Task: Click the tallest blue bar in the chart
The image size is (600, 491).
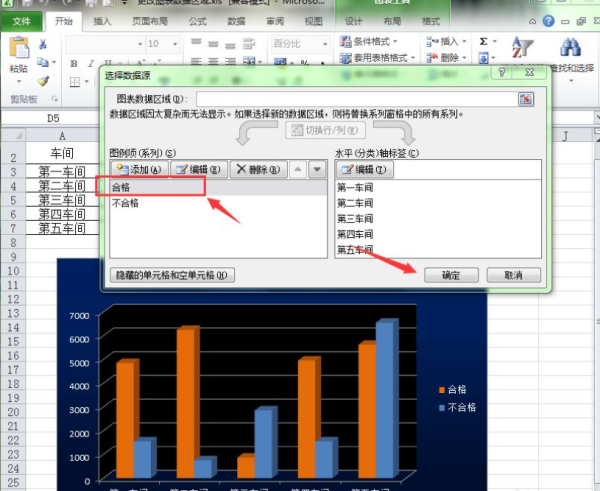Action: tap(386, 399)
